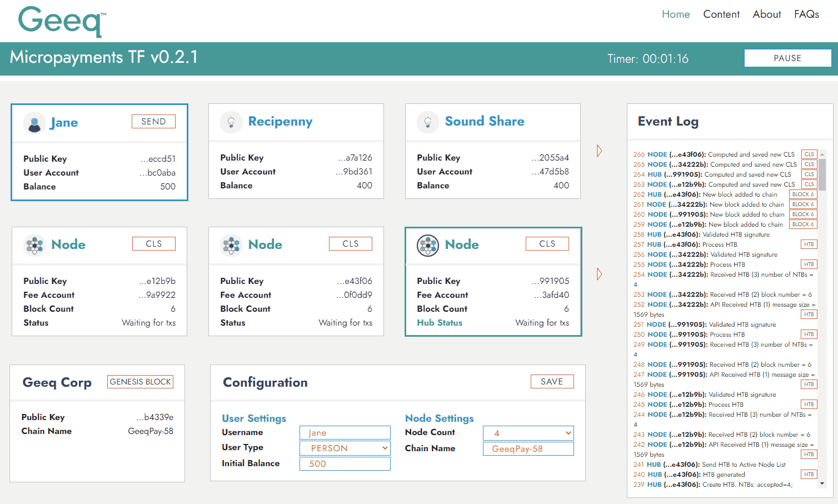Click log entry 258 Validated HTB signature
838x504 pixels.
point(701,234)
